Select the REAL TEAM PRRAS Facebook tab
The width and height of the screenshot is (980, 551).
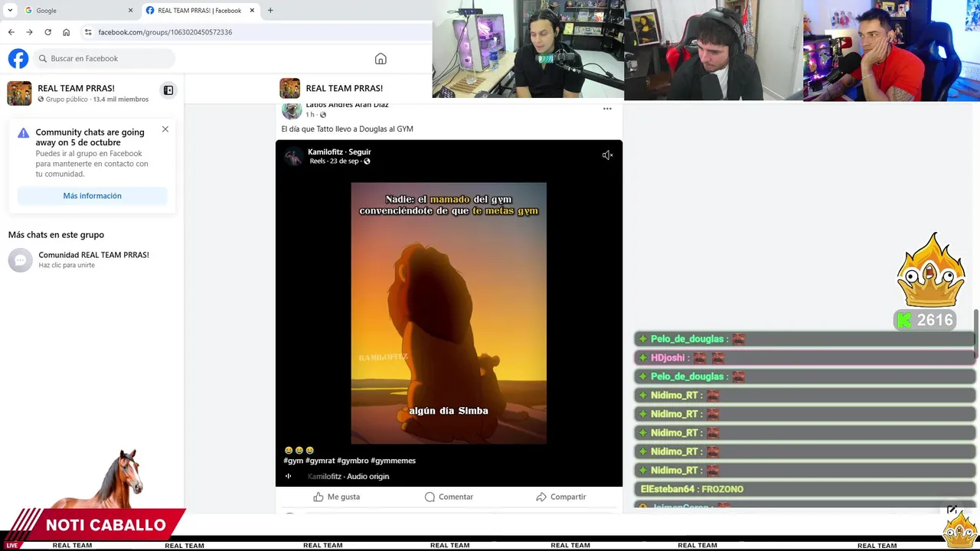pos(201,10)
